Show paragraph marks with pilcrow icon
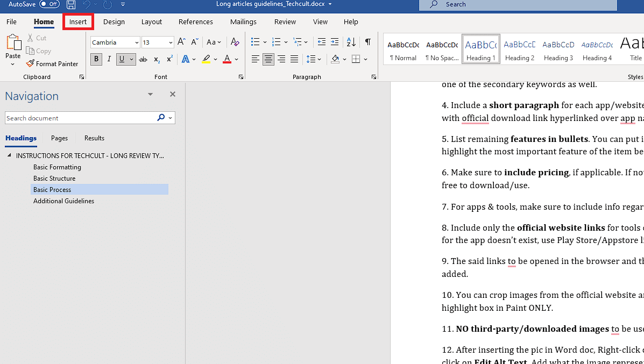 pos(367,42)
